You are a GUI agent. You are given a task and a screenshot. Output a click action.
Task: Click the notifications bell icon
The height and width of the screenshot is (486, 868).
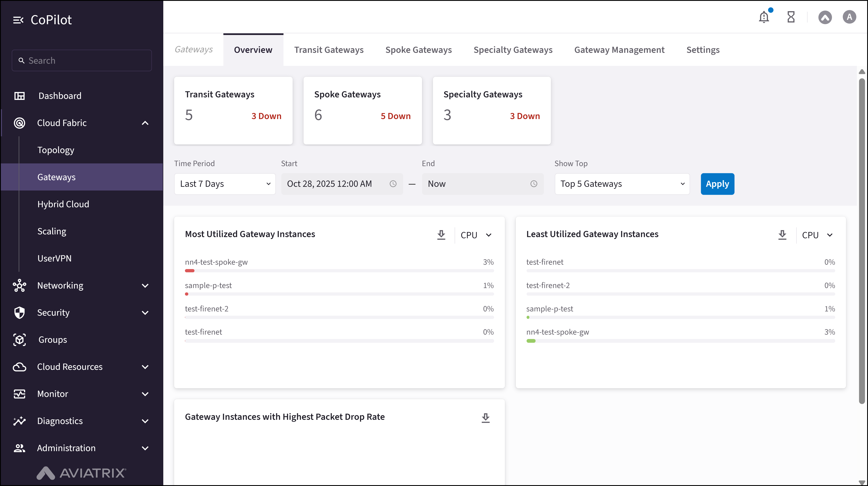coord(764,17)
